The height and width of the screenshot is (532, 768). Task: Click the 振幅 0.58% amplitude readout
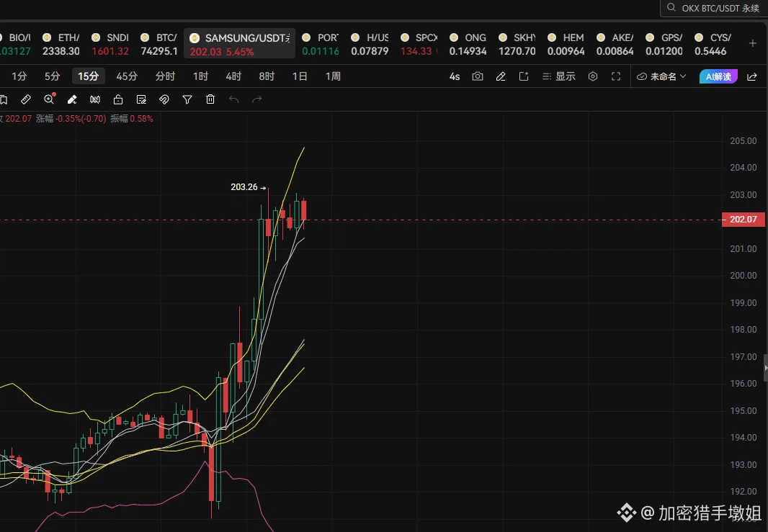[132, 119]
